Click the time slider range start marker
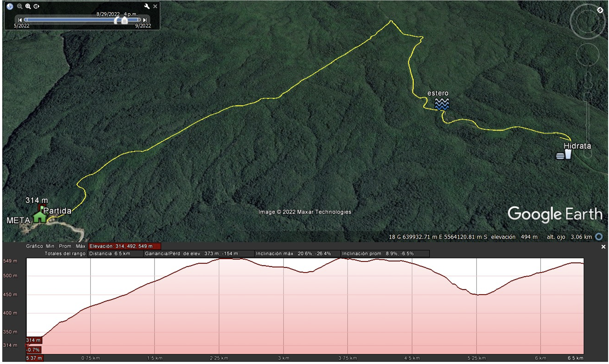 116,20
